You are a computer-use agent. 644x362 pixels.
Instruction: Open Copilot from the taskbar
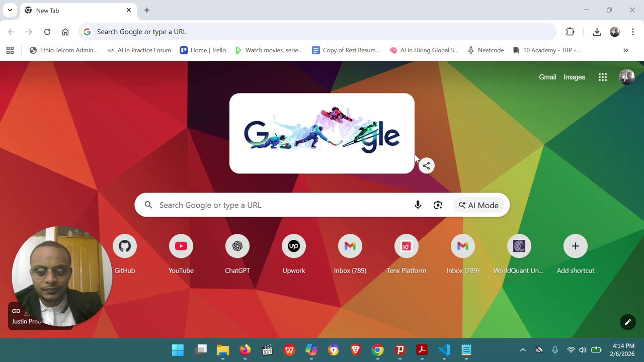311,350
